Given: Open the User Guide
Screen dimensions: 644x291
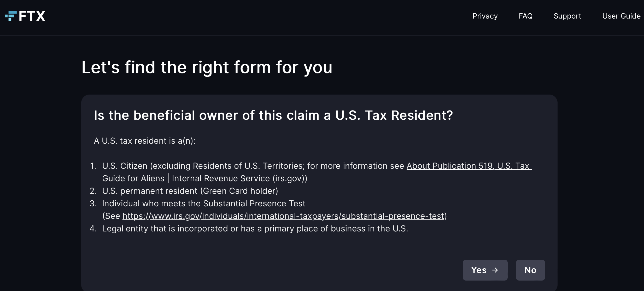Looking at the screenshot, I should pos(621,16).
